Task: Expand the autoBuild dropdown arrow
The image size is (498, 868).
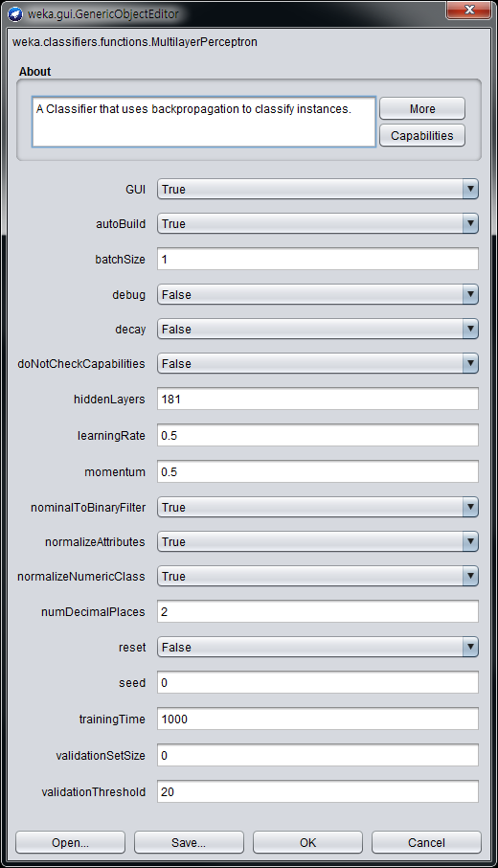Action: 470,223
